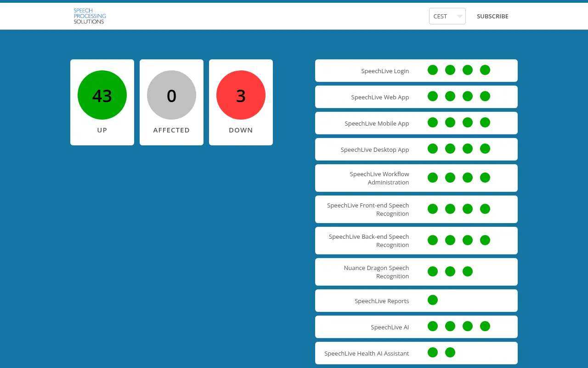Select the grey 0 AFFECTED status circle

[171, 95]
